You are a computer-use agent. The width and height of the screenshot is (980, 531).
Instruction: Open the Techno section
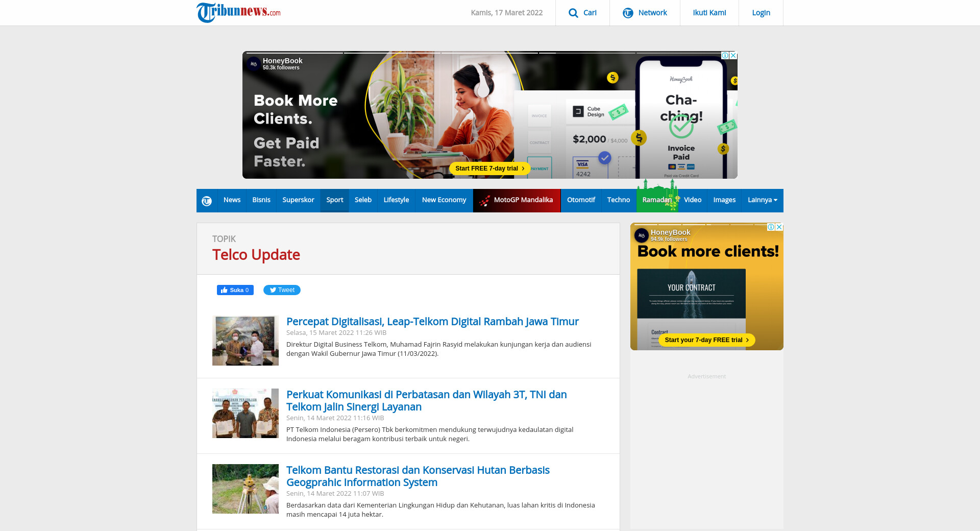(619, 200)
